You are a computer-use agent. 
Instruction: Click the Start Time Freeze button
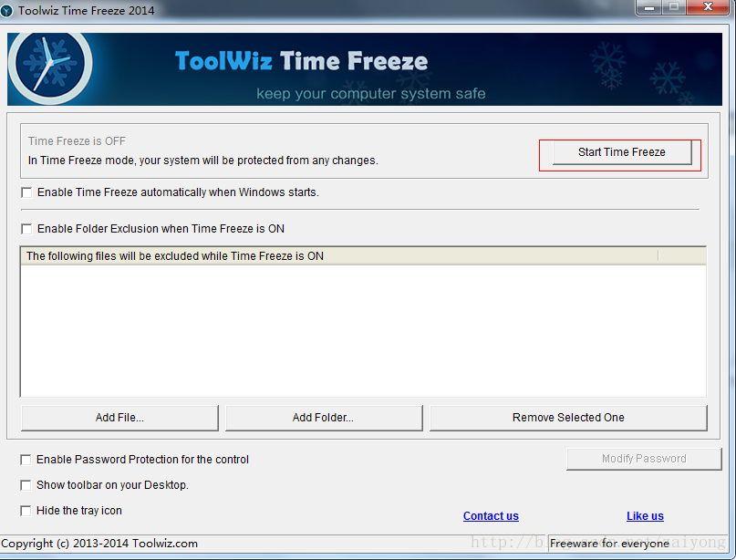click(x=622, y=152)
